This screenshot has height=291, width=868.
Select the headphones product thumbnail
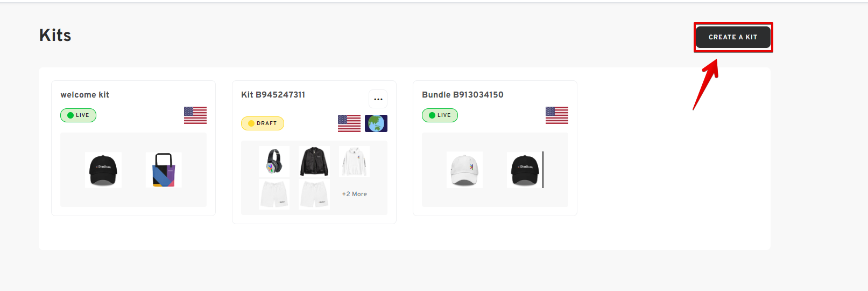tap(274, 161)
